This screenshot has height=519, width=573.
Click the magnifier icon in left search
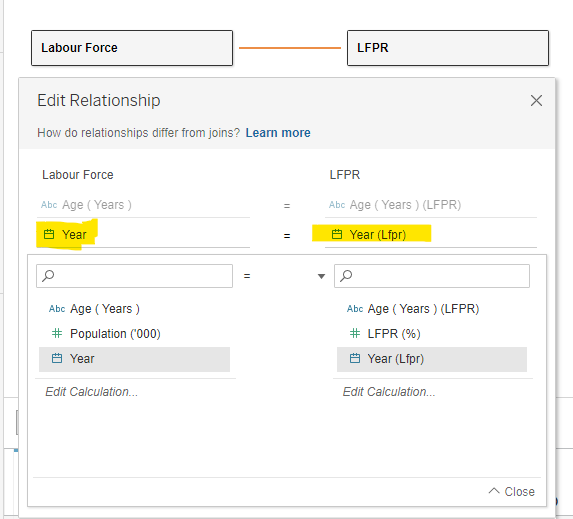[x=48, y=276]
